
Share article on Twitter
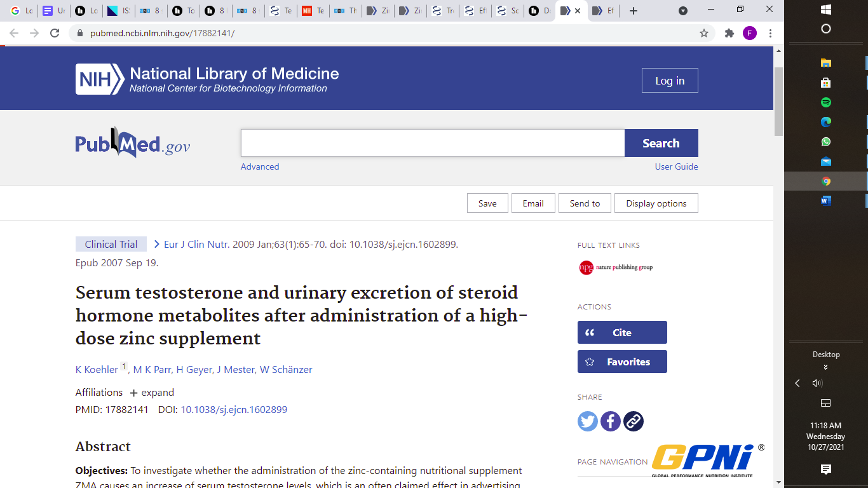[588, 421]
